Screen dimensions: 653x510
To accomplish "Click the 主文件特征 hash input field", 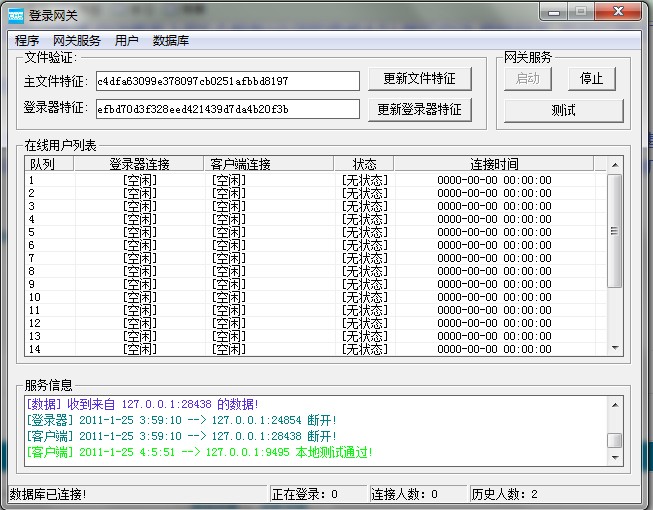I will pos(227,81).
